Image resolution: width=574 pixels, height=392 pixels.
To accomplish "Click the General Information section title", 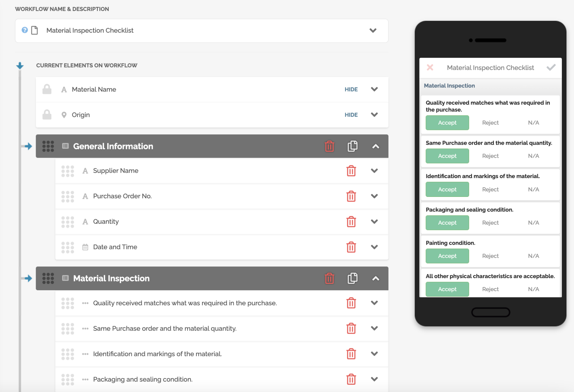I will pos(113,146).
